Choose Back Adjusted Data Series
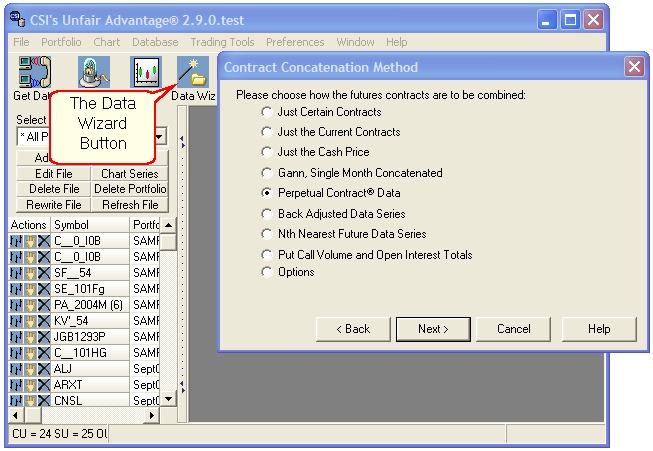 pos(267,214)
